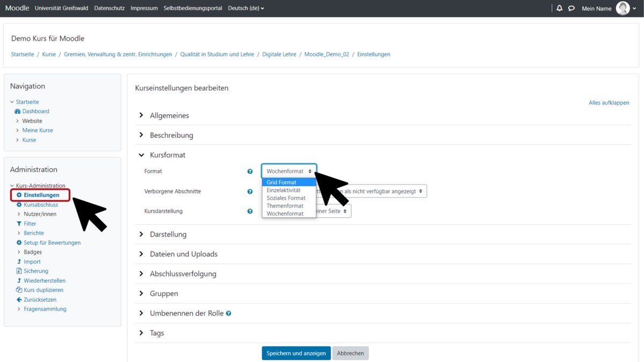The height and width of the screenshot is (362, 644).
Task: Select Grid Format from the dropdown list
Action: 282,182
